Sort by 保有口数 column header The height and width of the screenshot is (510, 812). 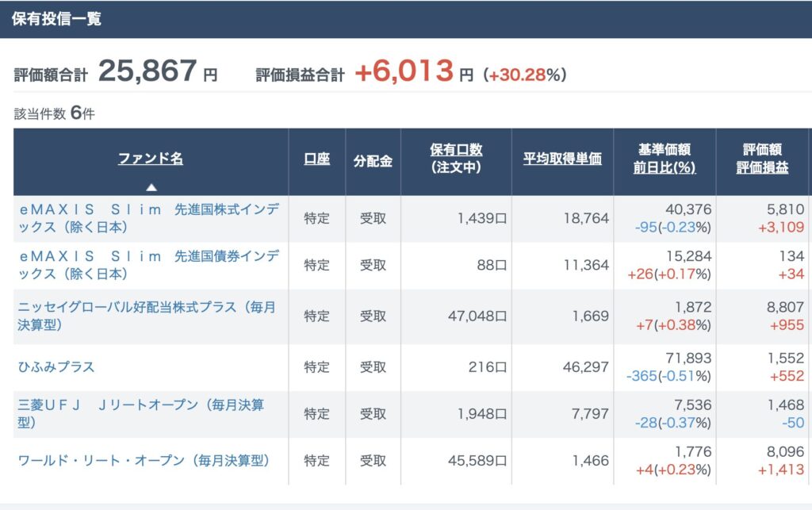click(x=456, y=150)
